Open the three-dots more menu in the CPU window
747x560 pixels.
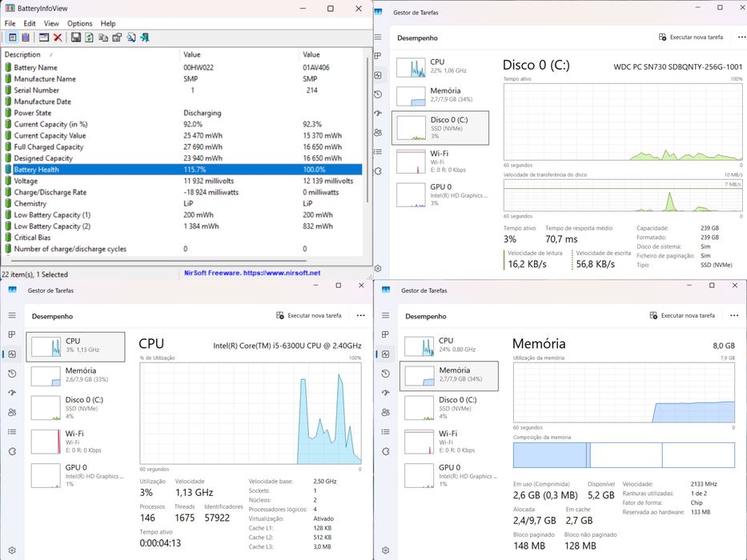[360, 315]
